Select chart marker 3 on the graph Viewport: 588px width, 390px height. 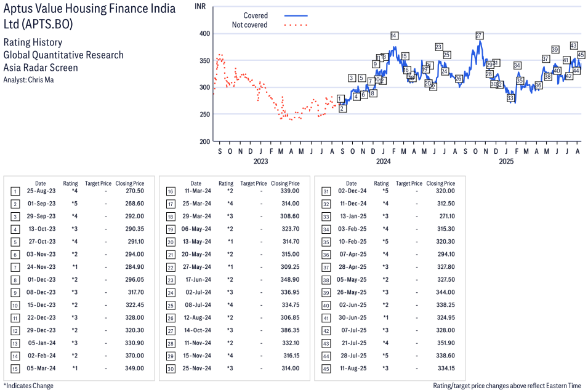(x=352, y=78)
